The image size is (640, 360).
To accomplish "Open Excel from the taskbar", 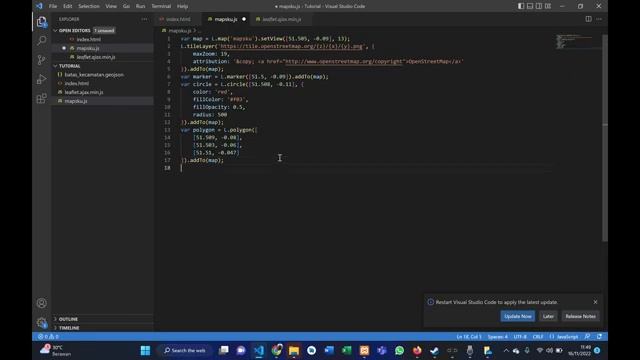I will click(x=347, y=351).
